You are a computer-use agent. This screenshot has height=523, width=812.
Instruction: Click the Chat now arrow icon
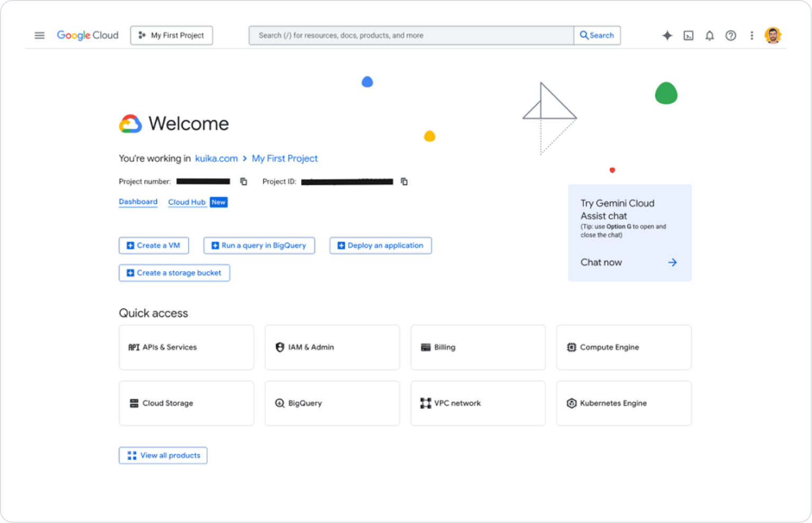(672, 263)
